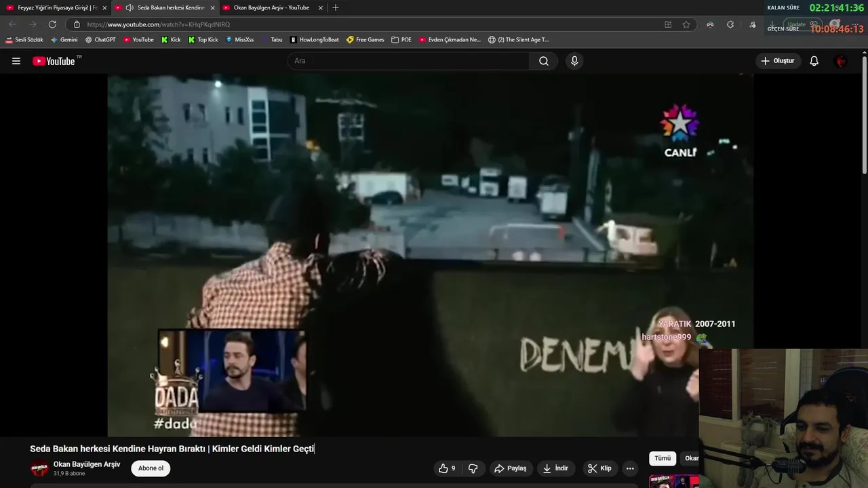This screenshot has height=488, width=868.
Task: Open the address bar grid-plus icon
Action: [x=668, y=24]
